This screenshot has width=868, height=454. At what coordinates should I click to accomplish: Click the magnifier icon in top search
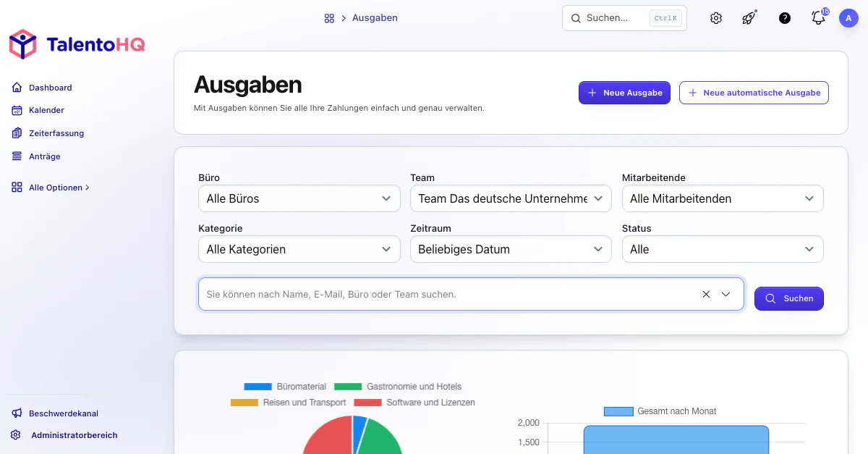(576, 18)
